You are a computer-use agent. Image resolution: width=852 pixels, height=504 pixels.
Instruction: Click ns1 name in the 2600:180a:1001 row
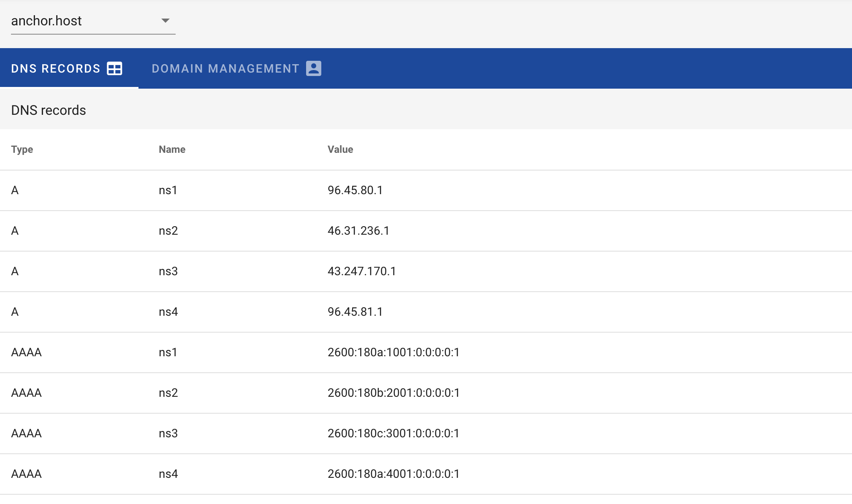pos(168,352)
